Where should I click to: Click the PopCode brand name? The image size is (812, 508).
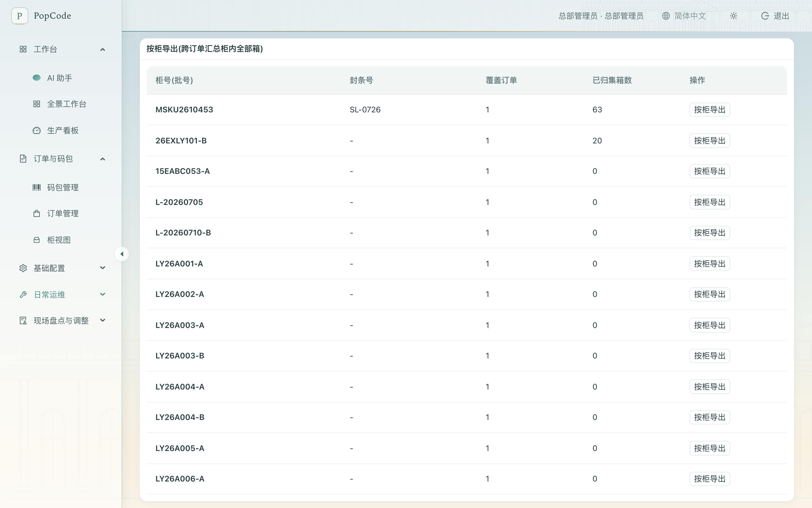(x=52, y=16)
